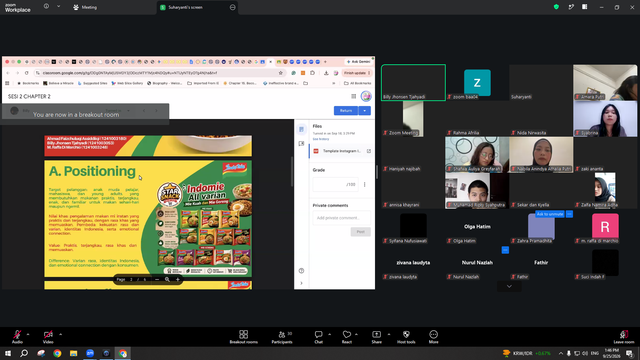The image size is (640, 360).
Task: Select the Files sidebar icon in Classroom
Action: click(301, 129)
